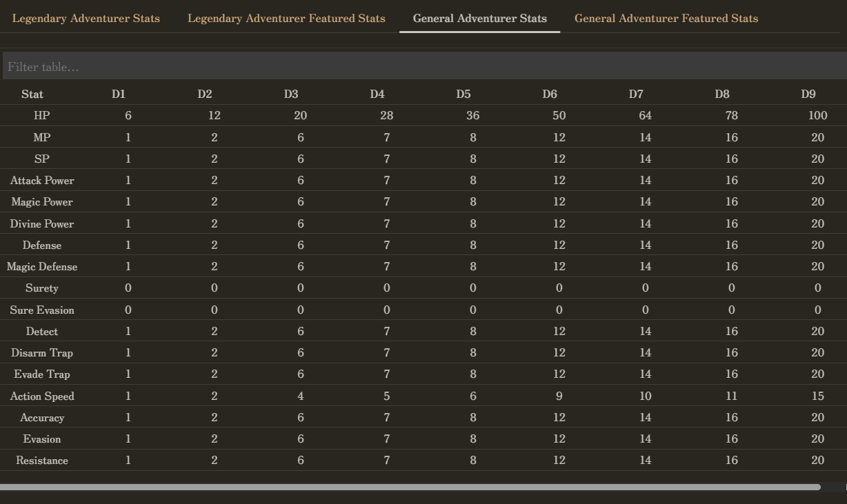Click the D5 column header

[x=464, y=94]
